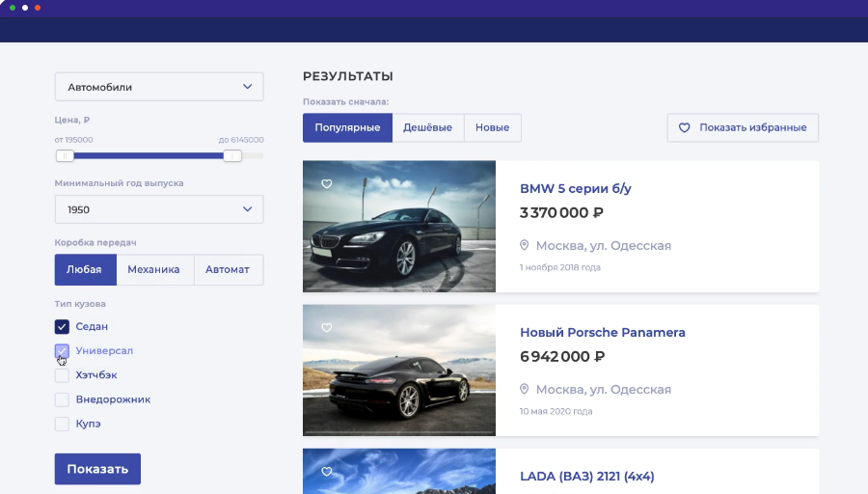Sort results by Дешёвые
The width and height of the screenshot is (868, 494).
tap(427, 127)
